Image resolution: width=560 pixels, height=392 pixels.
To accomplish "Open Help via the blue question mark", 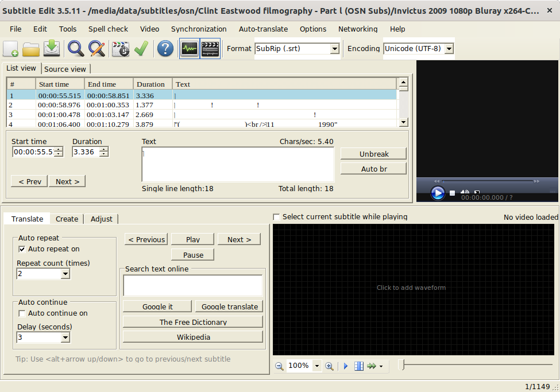I will (x=165, y=49).
